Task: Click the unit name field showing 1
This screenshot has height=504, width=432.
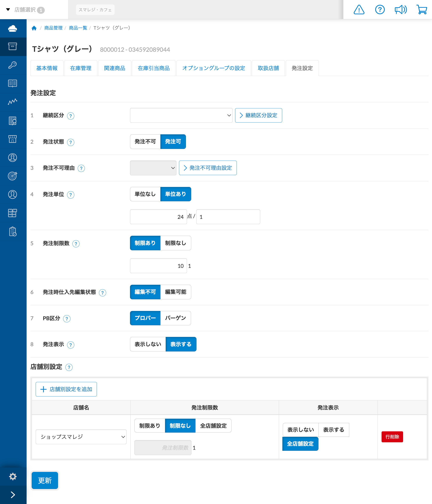Action: pyautogui.click(x=228, y=217)
